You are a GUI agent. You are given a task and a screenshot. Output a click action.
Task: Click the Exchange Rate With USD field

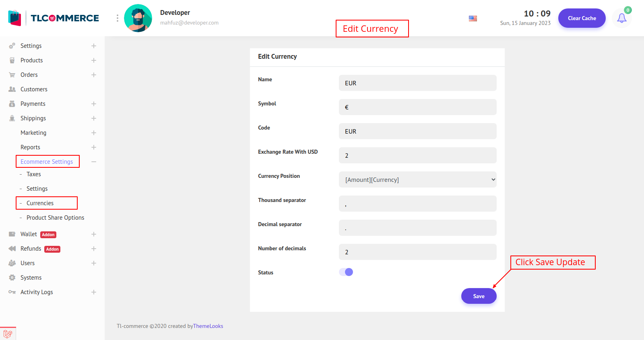[417, 155]
